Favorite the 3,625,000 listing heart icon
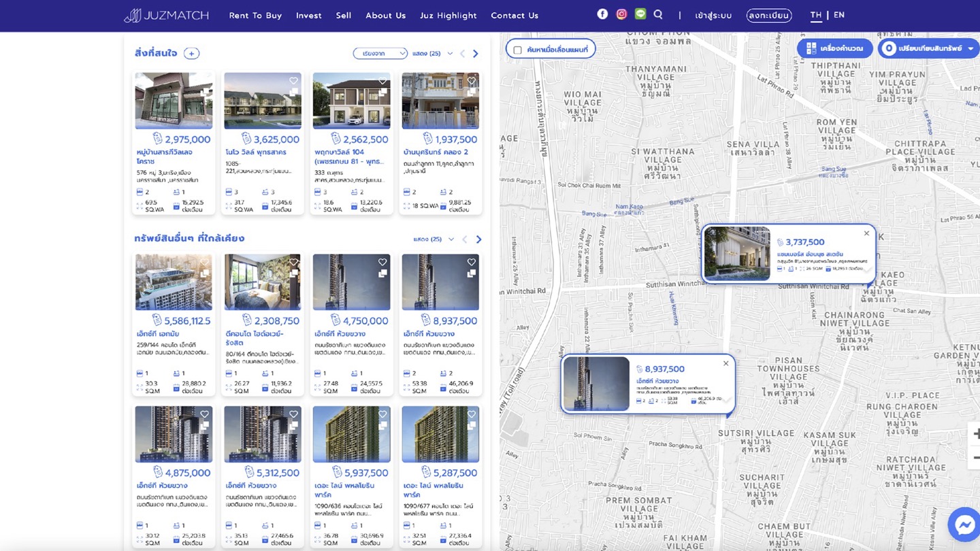Screen dimensions: 980x551 pos(293,80)
